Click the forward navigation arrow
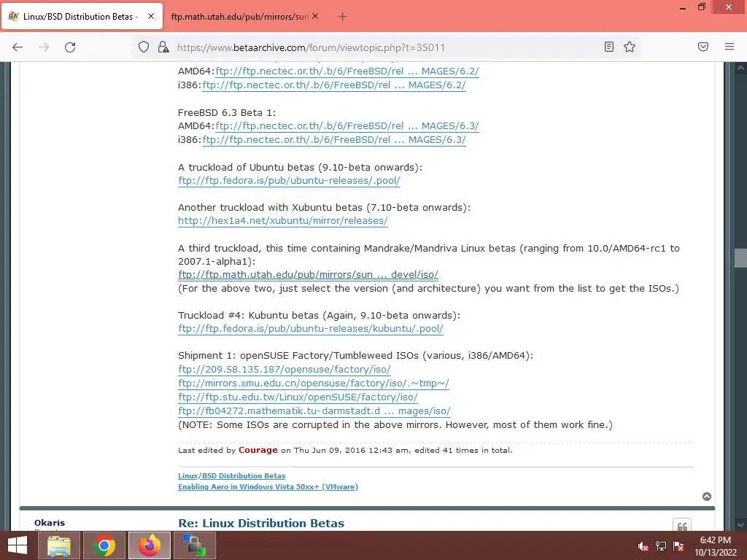The width and height of the screenshot is (747, 560). pos(44,47)
